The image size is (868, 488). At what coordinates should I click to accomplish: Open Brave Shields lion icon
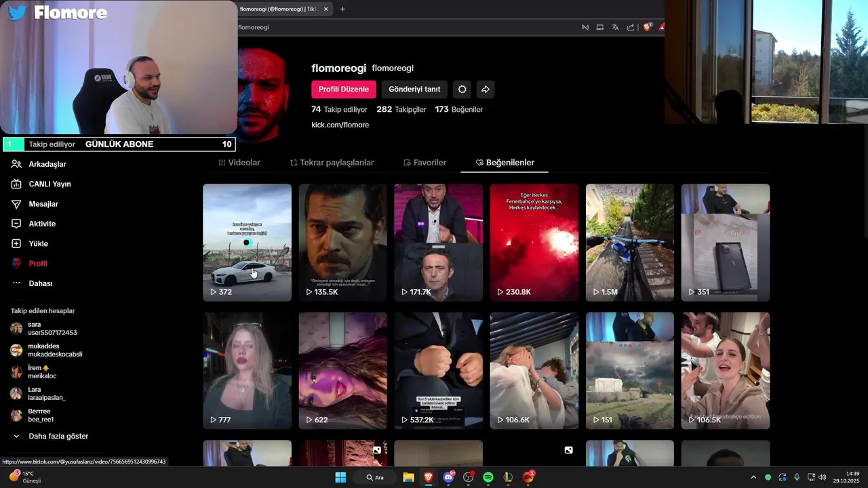(x=648, y=27)
